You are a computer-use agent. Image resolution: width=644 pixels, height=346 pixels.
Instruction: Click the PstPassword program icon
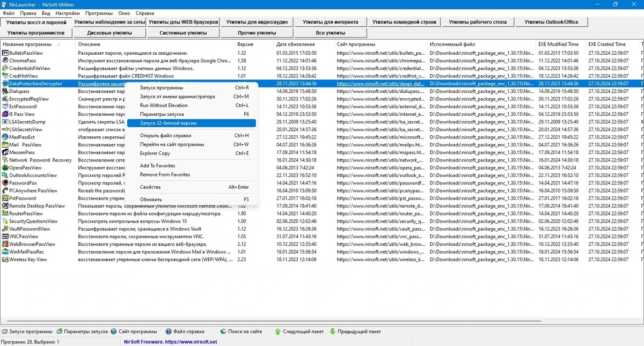[5, 198]
